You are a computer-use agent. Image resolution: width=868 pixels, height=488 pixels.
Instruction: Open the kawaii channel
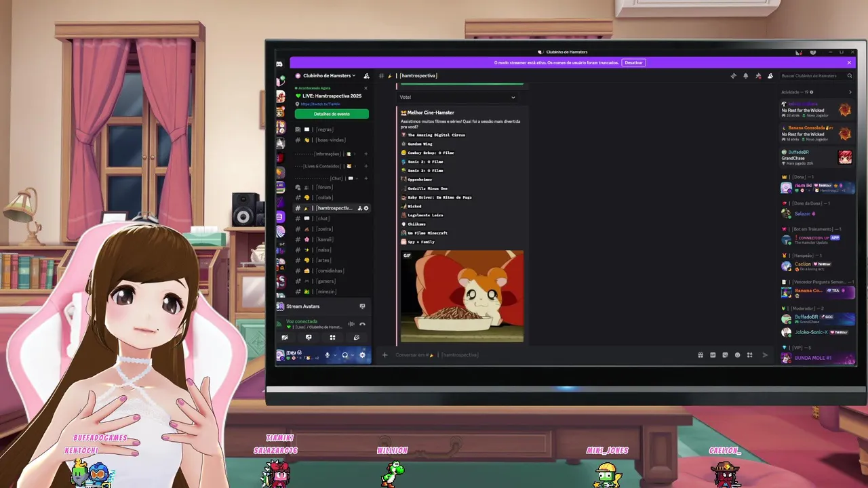point(331,239)
